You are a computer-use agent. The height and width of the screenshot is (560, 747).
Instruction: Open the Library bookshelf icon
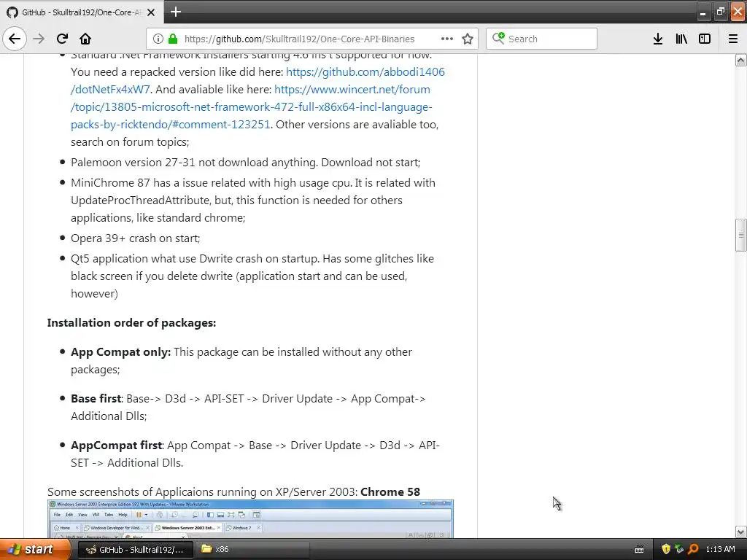click(681, 39)
